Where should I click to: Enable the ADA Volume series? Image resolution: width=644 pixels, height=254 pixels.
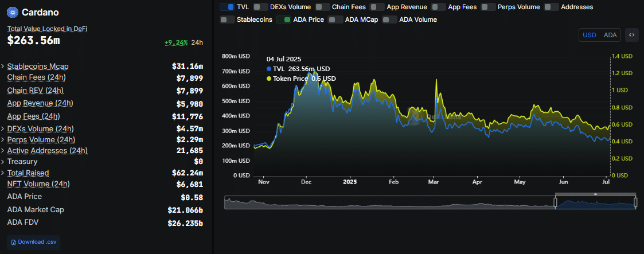click(x=389, y=19)
